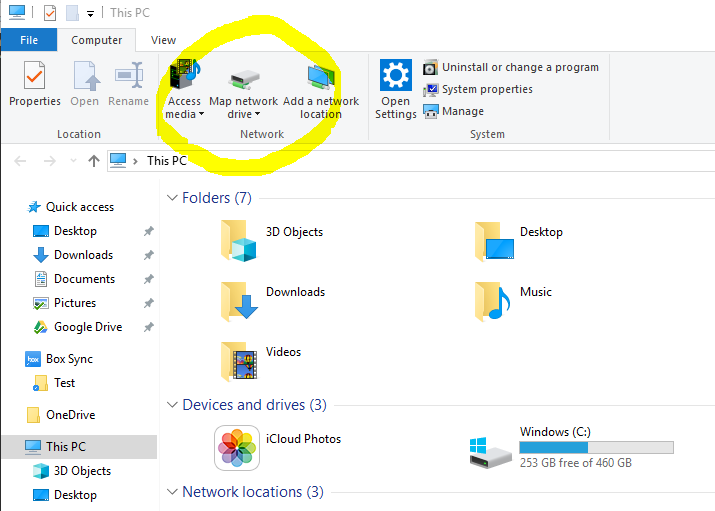Click Map network drive icon
715x511 pixels.
(243, 80)
